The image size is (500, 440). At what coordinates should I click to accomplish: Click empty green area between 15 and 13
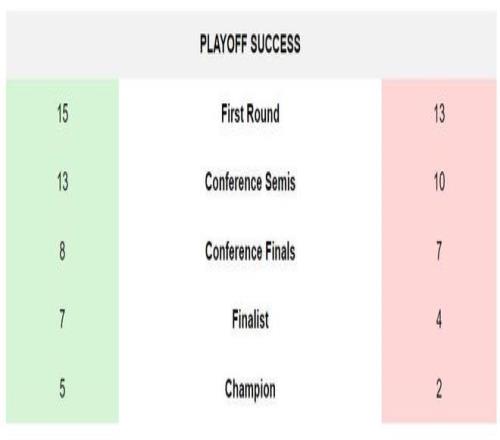(x=62, y=148)
